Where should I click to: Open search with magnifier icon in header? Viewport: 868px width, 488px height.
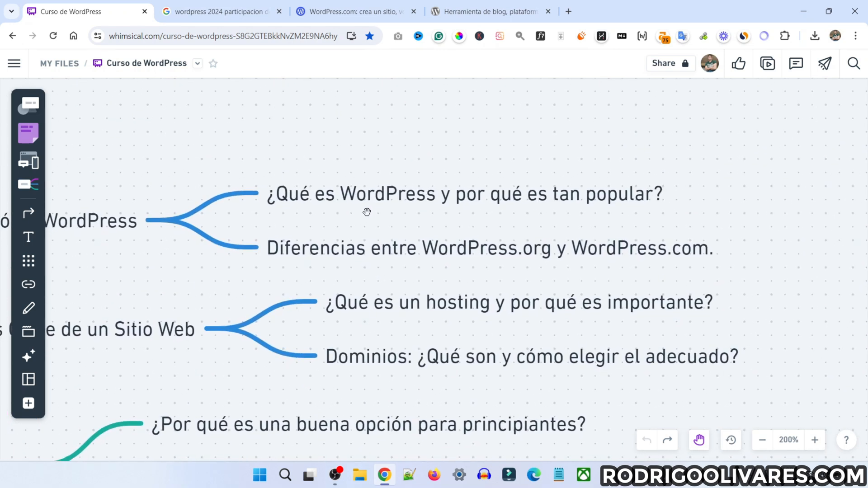tap(854, 63)
